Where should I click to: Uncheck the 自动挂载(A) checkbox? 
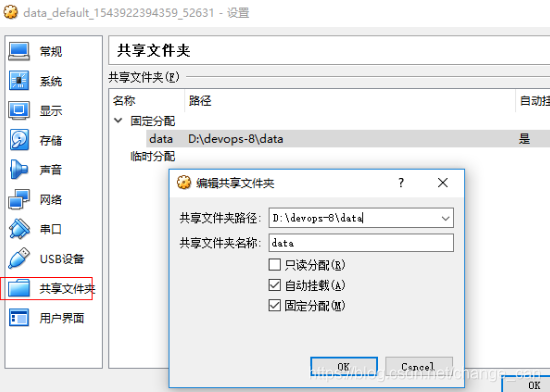tap(275, 285)
